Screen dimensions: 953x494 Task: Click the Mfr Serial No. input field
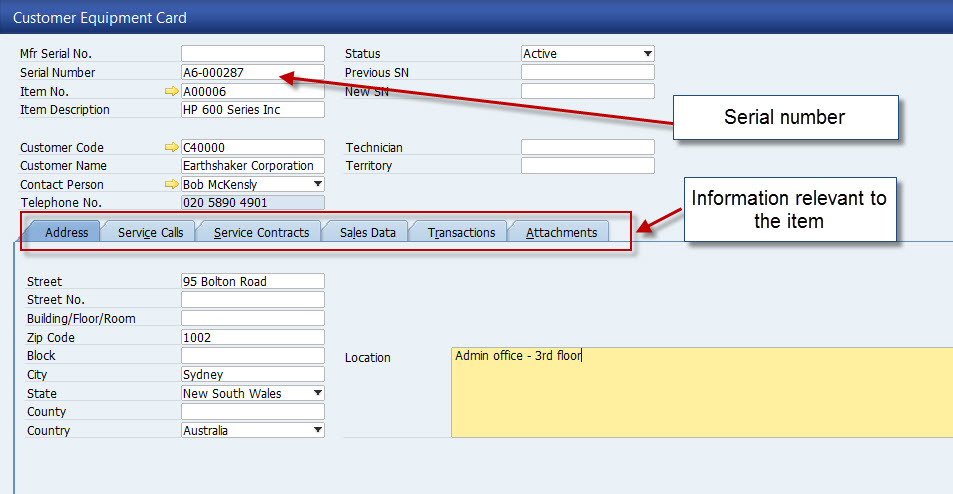252,54
